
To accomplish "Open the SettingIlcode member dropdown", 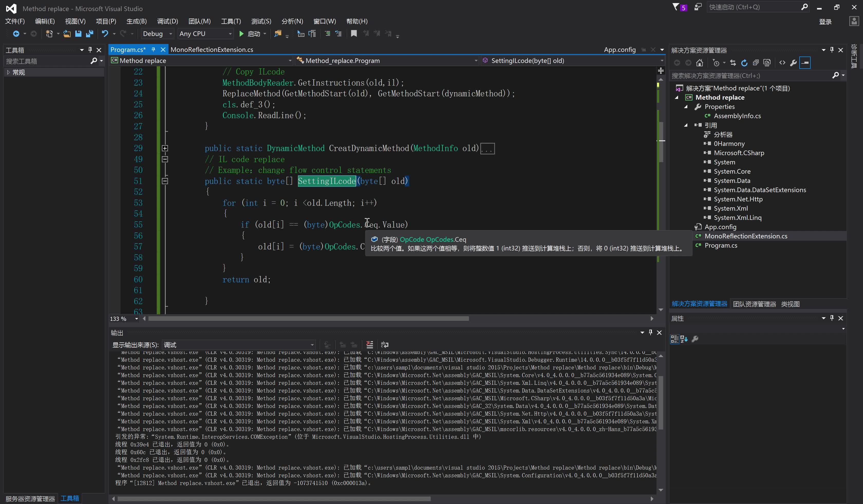I will 573,61.
